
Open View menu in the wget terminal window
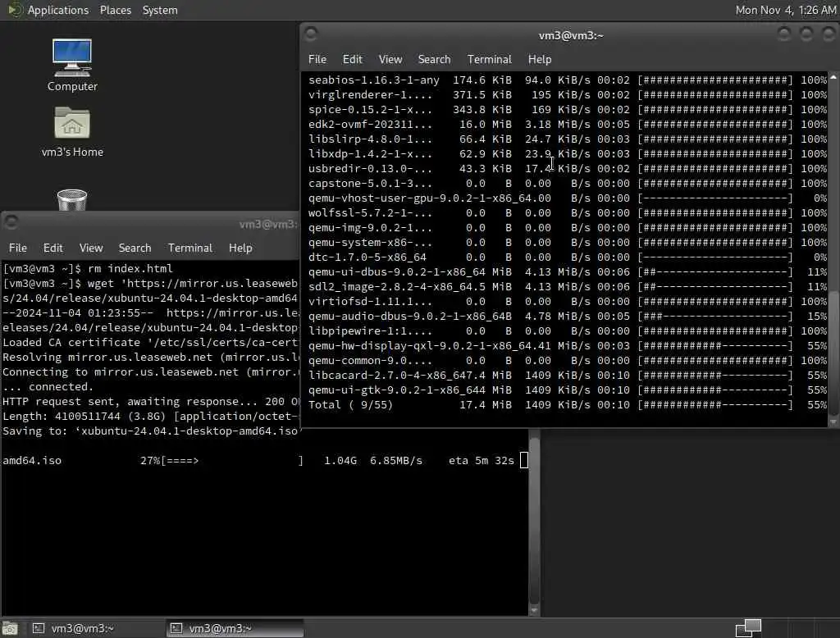click(x=90, y=248)
